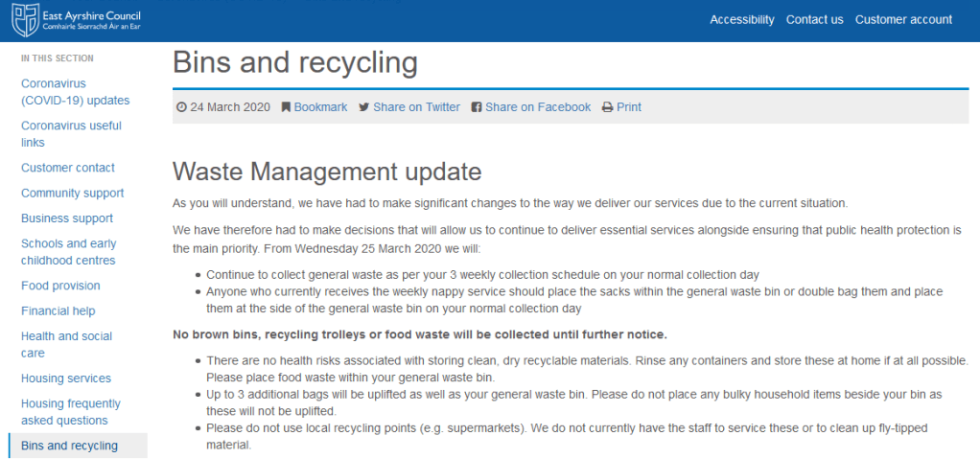
Task: Open Business support section
Action: 67,218
